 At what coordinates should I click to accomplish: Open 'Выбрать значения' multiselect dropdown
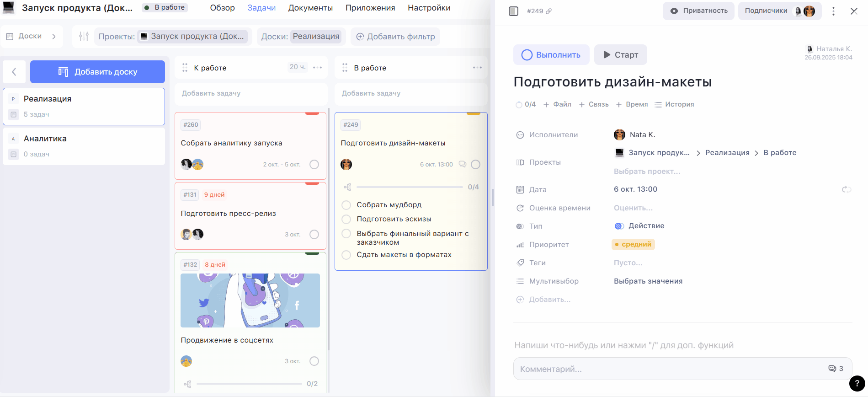point(648,281)
